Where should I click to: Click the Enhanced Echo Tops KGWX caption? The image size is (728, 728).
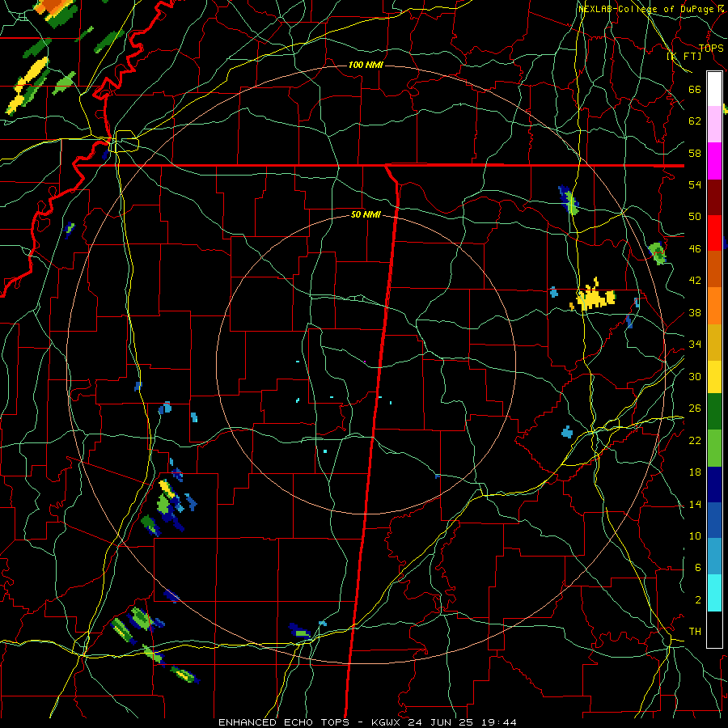367,722
